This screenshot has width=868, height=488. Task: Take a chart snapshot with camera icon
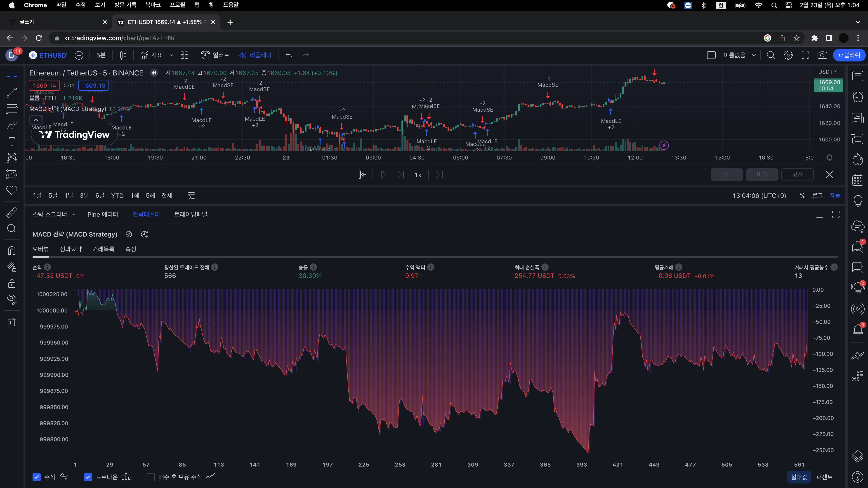click(822, 55)
